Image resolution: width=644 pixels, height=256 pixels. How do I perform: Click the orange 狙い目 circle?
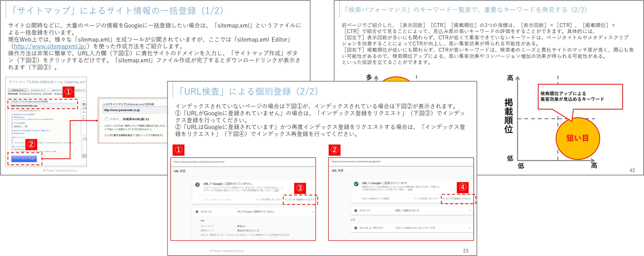coord(577,138)
